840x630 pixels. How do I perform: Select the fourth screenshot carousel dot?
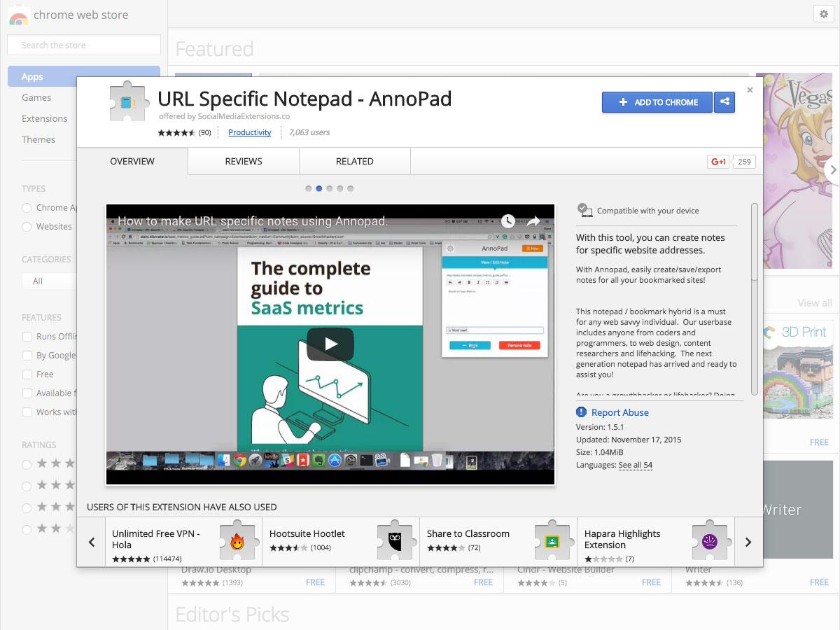point(340,188)
